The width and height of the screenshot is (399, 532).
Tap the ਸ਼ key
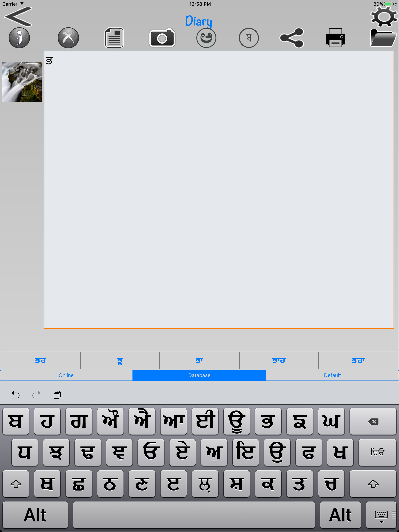click(x=237, y=484)
